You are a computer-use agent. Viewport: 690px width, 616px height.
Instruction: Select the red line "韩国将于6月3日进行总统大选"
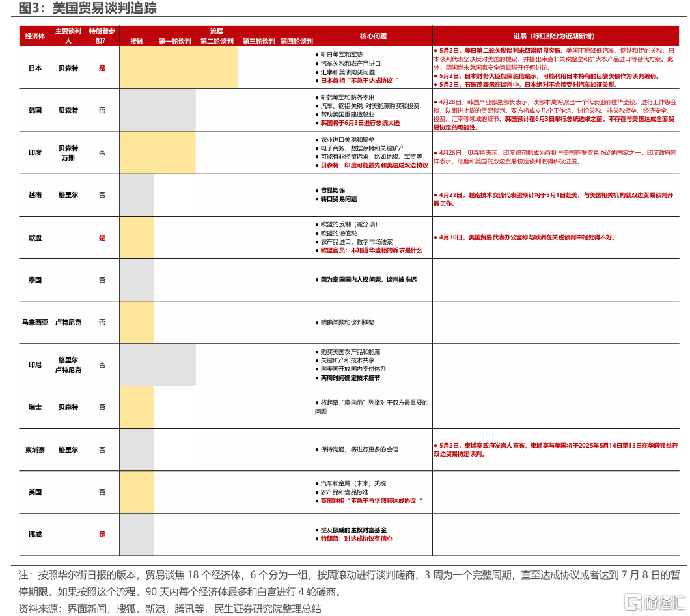[357, 123]
